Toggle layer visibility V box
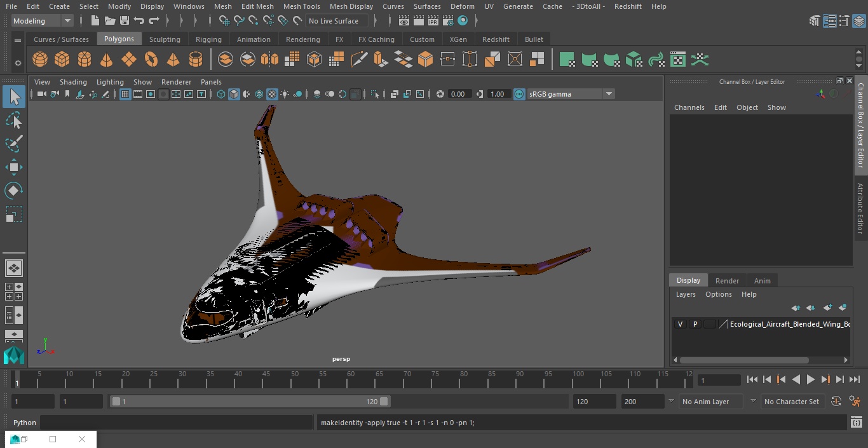This screenshot has width=868, height=448. click(x=680, y=324)
